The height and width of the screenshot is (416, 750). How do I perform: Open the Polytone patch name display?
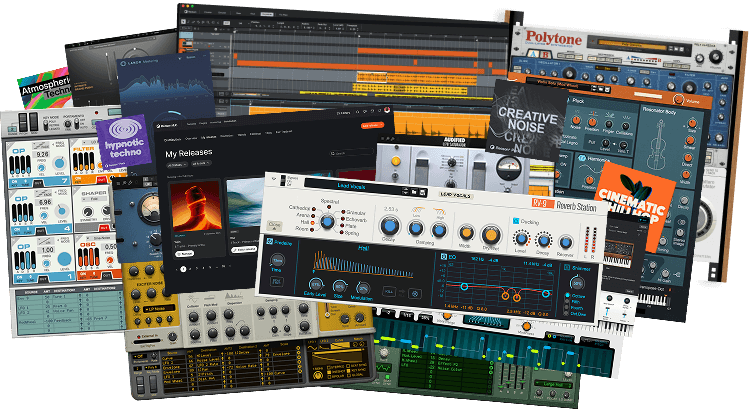[634, 45]
